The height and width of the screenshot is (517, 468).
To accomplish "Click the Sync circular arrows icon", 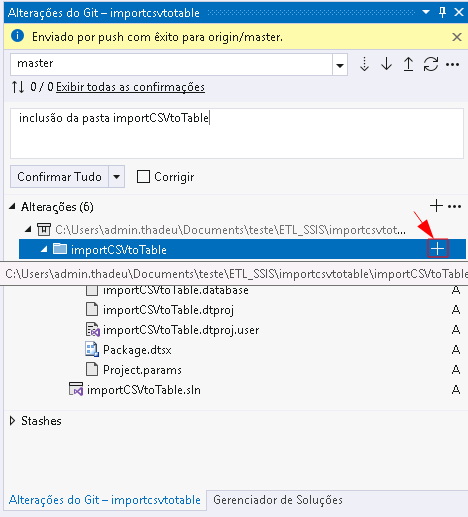I will click(431, 64).
